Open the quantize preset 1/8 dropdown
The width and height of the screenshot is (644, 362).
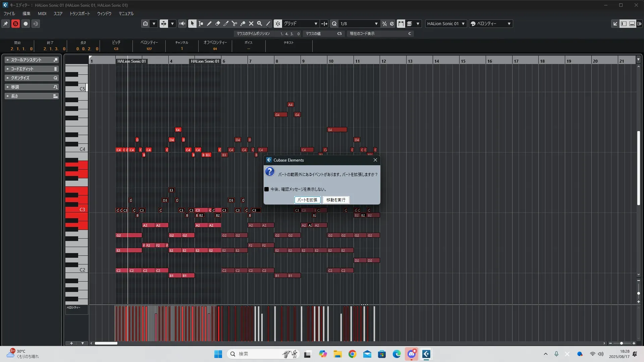coord(376,23)
